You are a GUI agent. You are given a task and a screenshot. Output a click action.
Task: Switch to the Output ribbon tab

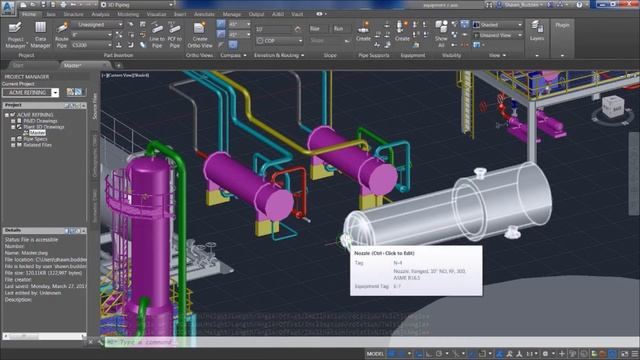[x=256, y=14]
